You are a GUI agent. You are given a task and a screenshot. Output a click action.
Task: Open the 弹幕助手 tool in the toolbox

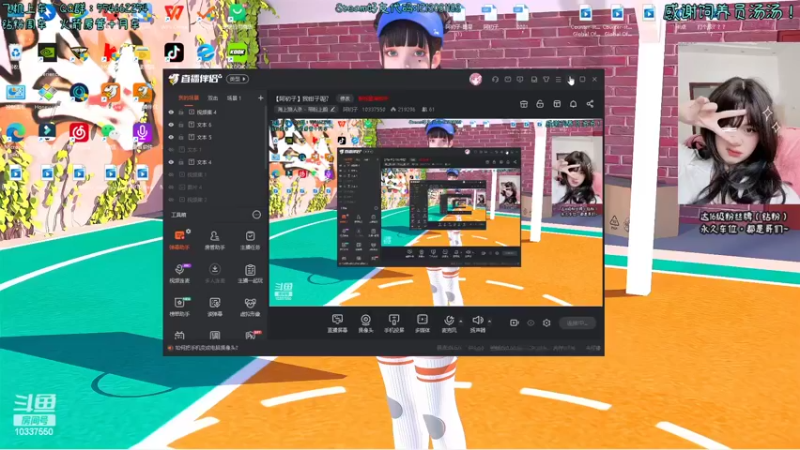[x=179, y=239]
